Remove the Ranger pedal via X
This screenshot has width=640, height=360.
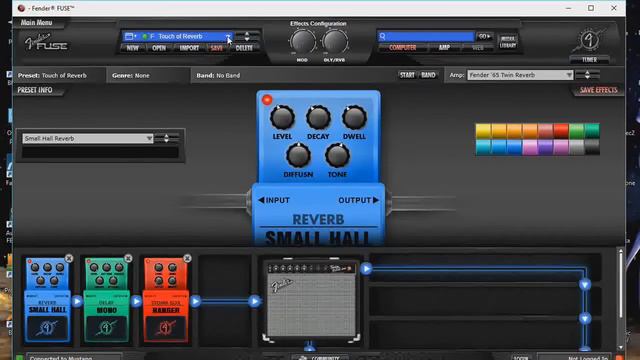click(187, 258)
